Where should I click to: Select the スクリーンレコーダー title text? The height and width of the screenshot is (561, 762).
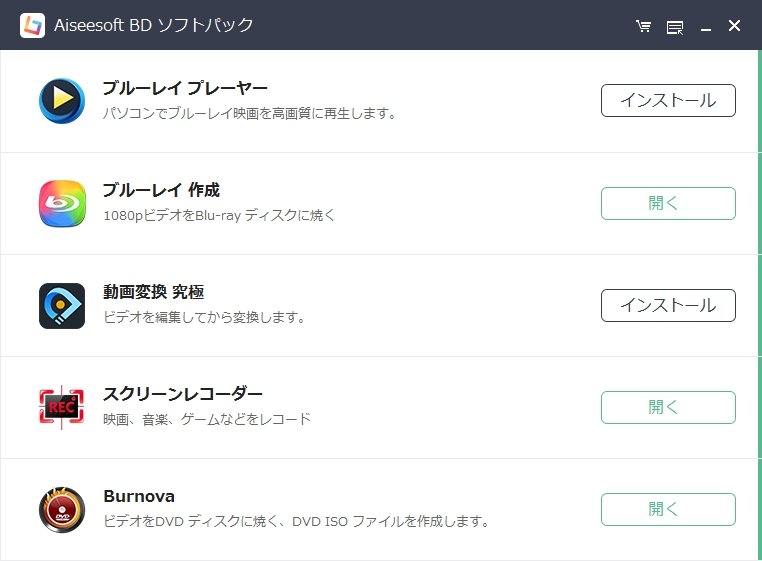tap(183, 394)
